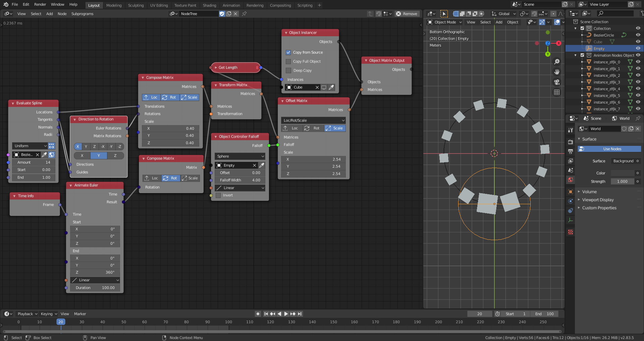Open the Render properties tab icon

click(571, 142)
